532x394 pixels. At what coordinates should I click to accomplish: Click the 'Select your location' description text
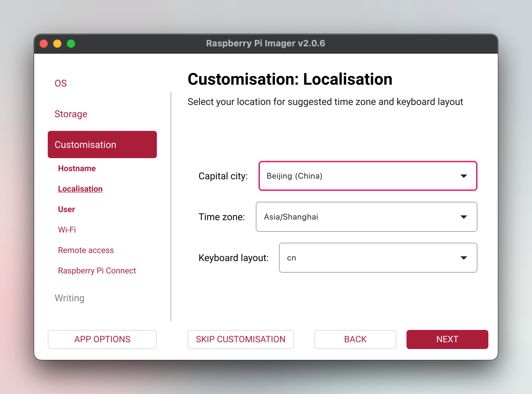(x=325, y=102)
